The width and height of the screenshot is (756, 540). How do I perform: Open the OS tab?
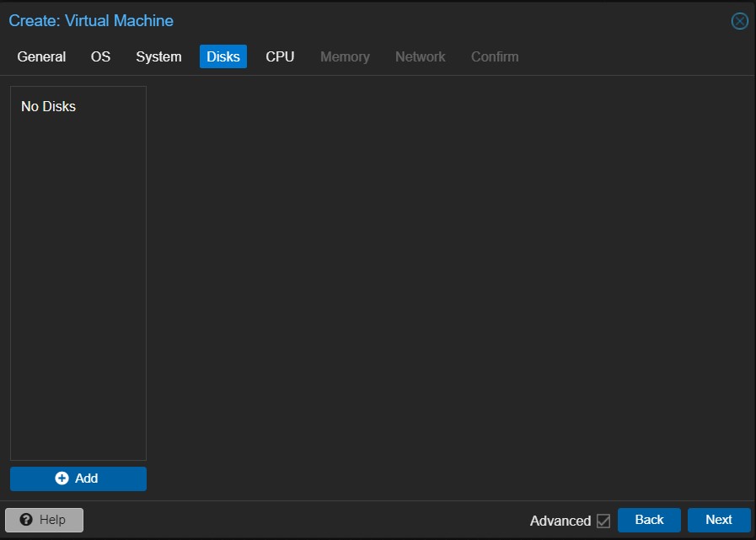(100, 56)
